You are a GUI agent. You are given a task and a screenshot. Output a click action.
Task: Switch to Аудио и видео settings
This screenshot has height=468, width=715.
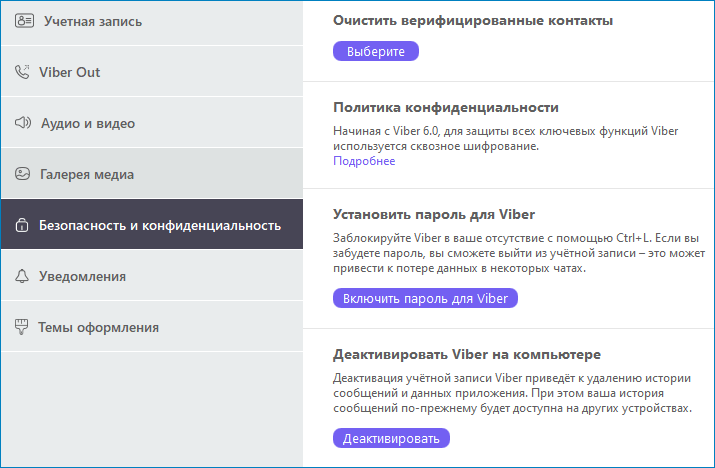tap(152, 123)
